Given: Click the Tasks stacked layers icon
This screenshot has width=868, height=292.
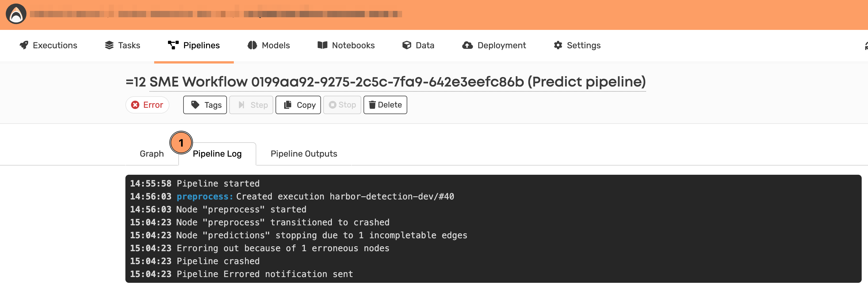Looking at the screenshot, I should click(109, 45).
